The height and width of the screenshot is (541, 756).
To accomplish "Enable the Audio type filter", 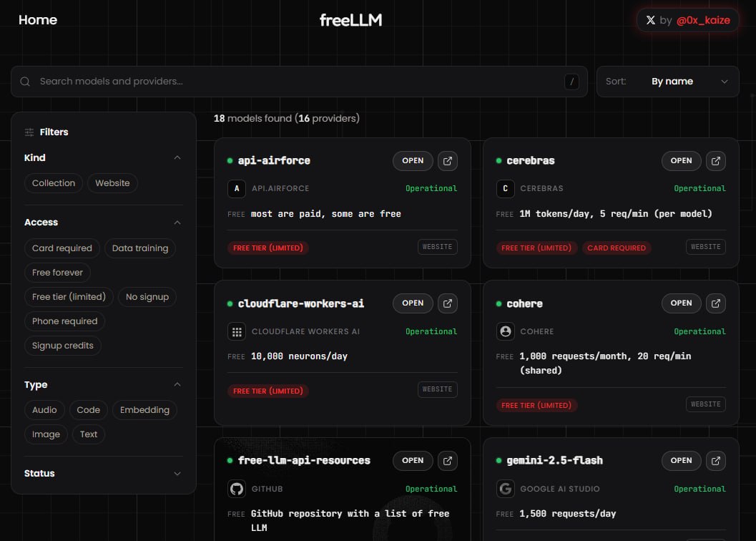I will point(44,410).
